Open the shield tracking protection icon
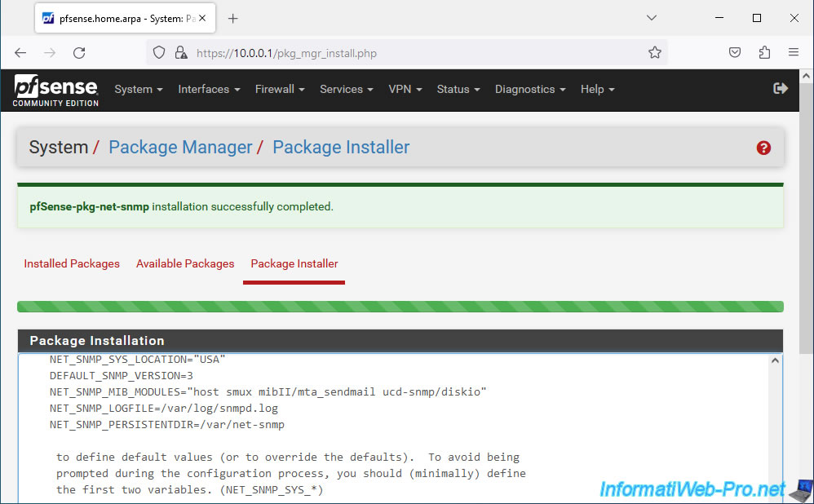The height and width of the screenshot is (504, 814). (x=159, y=52)
